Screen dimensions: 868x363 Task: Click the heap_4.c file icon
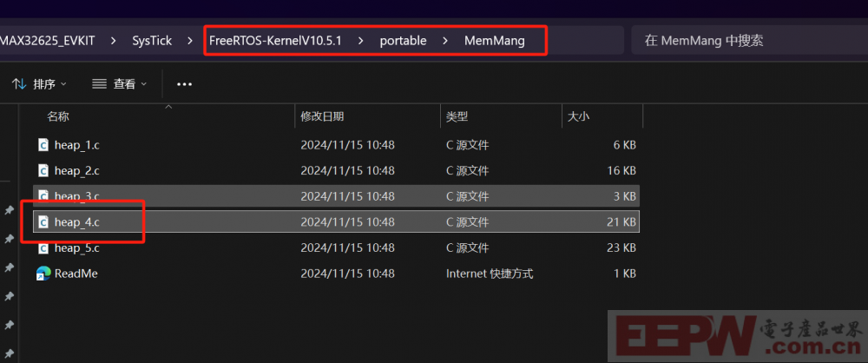(x=43, y=222)
